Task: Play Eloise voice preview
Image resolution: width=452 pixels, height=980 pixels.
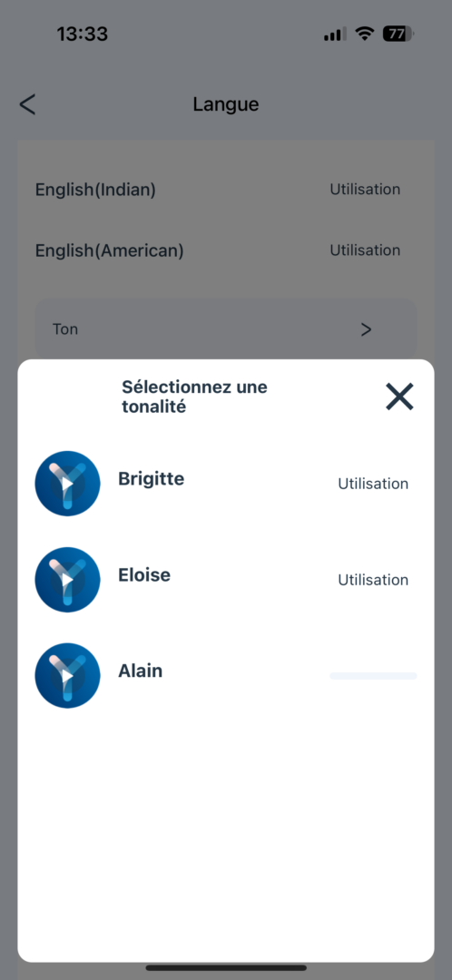Action: click(67, 579)
